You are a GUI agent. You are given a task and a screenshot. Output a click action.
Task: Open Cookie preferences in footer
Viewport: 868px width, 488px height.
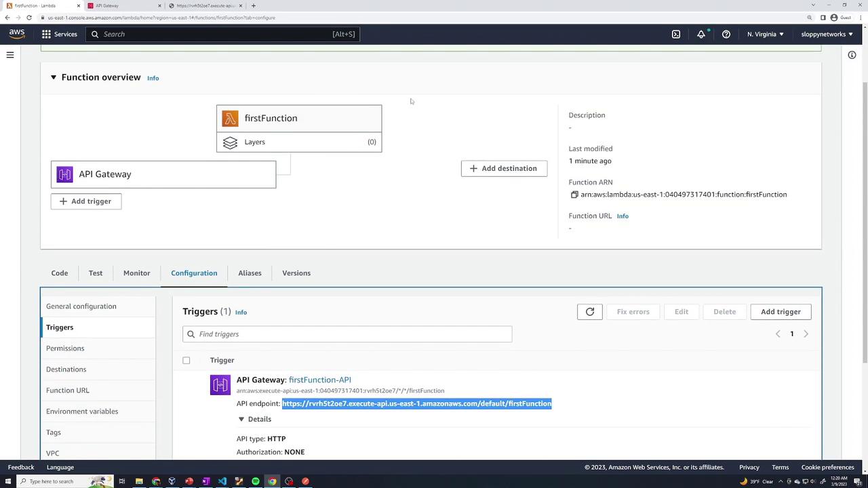coord(827,467)
